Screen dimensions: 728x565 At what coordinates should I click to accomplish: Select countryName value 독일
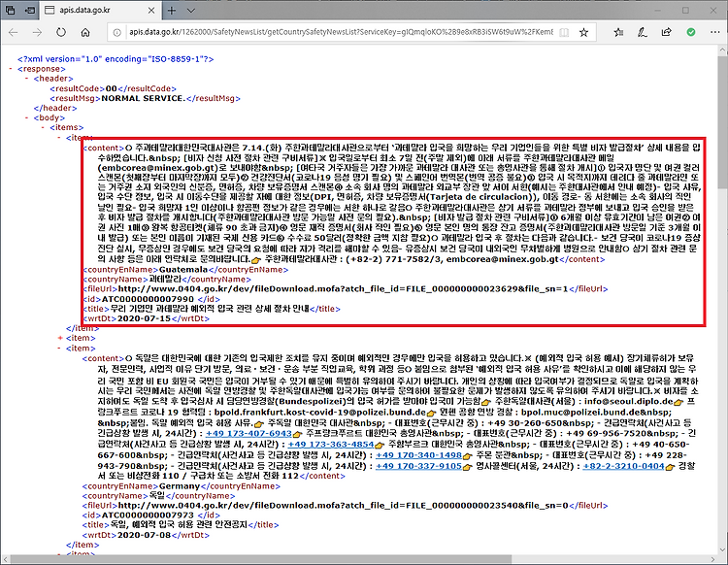(x=157, y=496)
